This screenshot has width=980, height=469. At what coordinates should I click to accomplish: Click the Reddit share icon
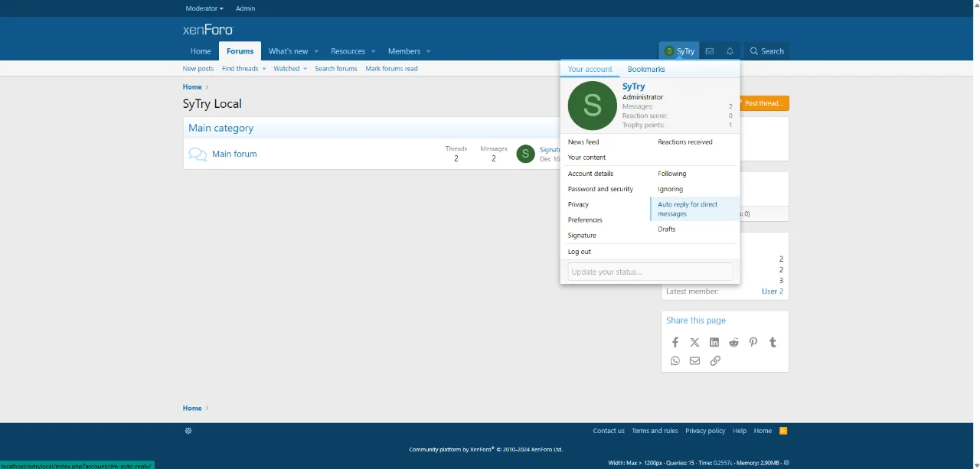tap(733, 343)
